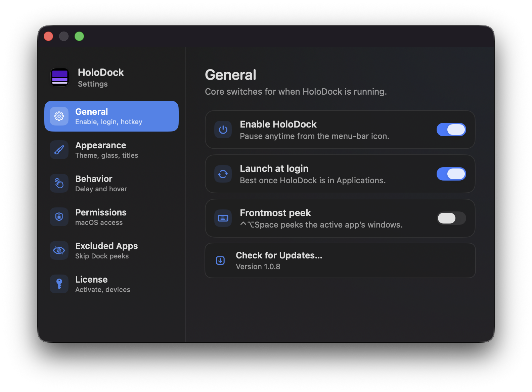Click the "Version 1.0.8" text
The height and width of the screenshot is (392, 532).
pyautogui.click(x=258, y=266)
